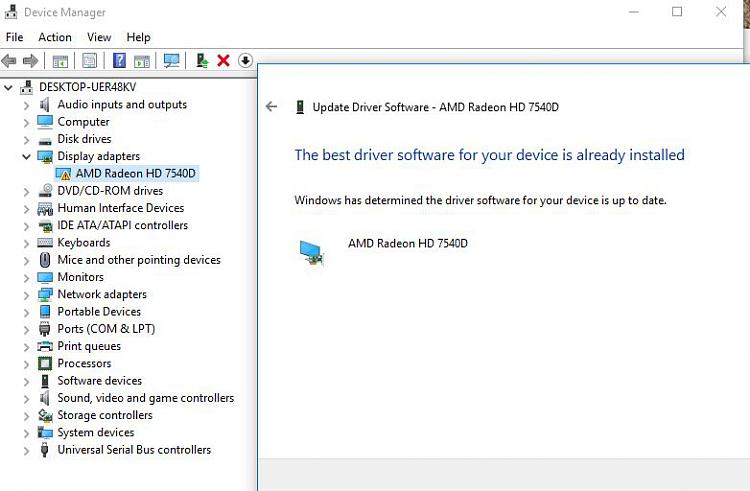Click the Print queues printer icon
The width and height of the screenshot is (750, 491).
[45, 346]
